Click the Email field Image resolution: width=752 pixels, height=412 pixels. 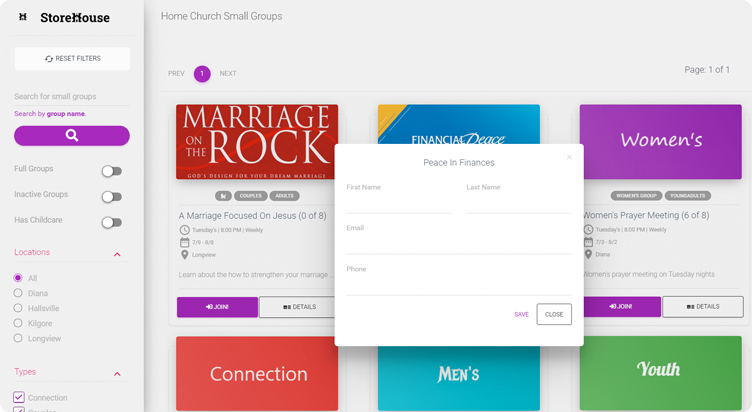459,245
